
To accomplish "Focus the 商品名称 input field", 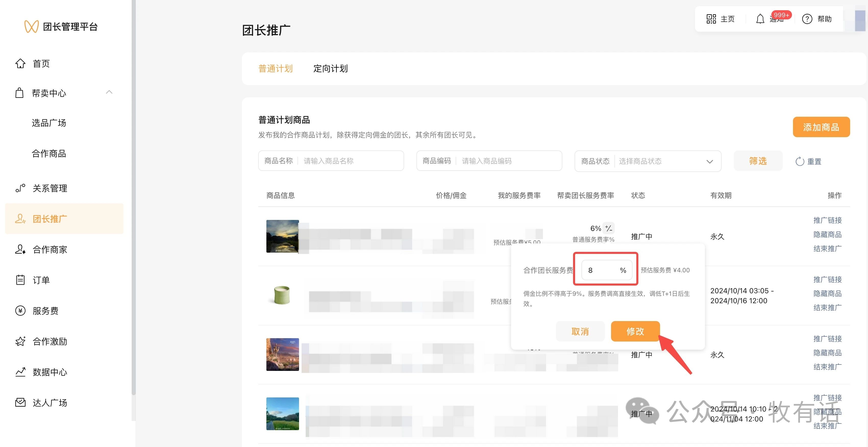I will click(x=331, y=161).
